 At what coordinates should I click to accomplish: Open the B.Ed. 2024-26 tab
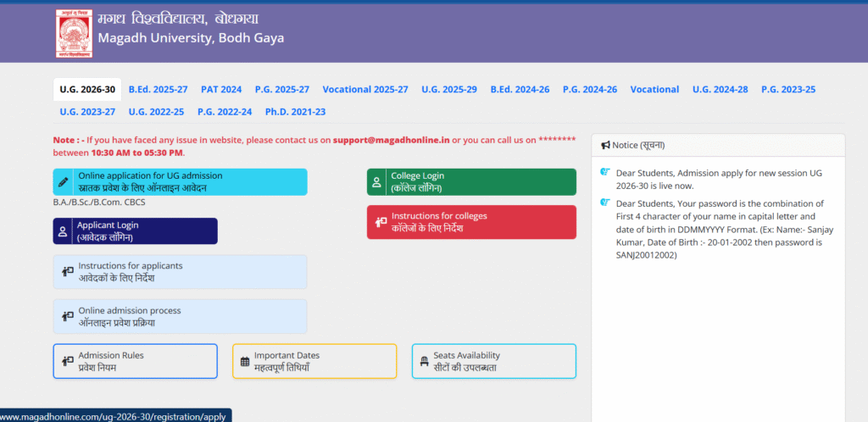(x=520, y=89)
